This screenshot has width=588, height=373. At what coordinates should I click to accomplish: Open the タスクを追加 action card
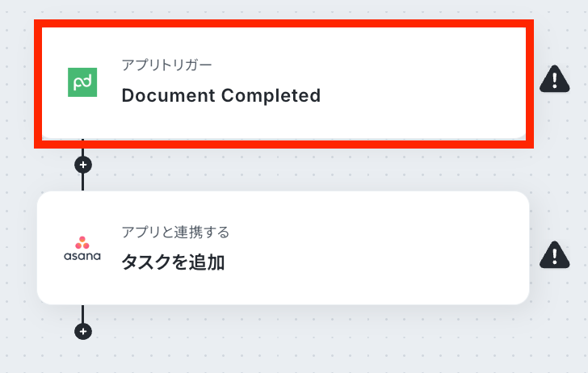click(x=283, y=248)
